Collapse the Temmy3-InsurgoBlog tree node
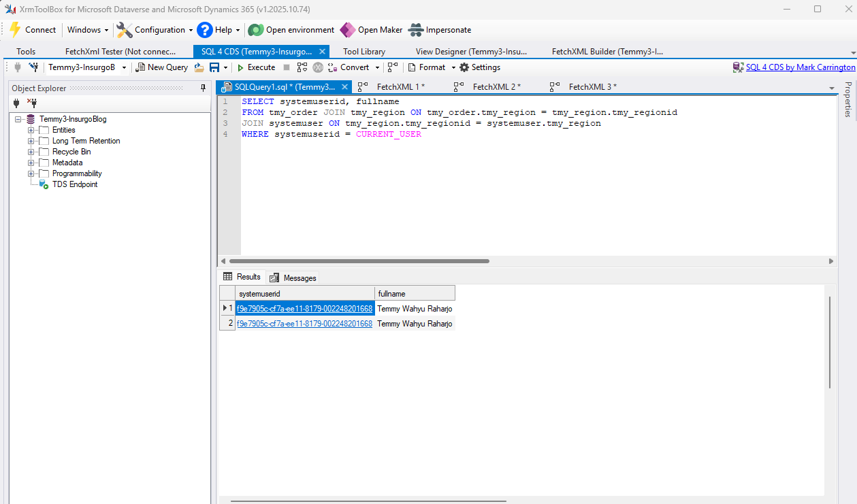This screenshot has width=857, height=504. tap(18, 119)
